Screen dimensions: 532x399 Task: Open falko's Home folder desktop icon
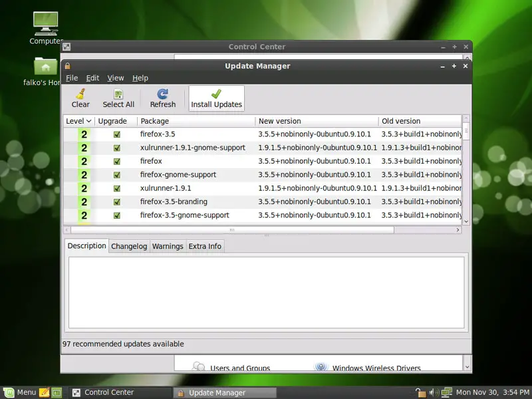coord(45,72)
